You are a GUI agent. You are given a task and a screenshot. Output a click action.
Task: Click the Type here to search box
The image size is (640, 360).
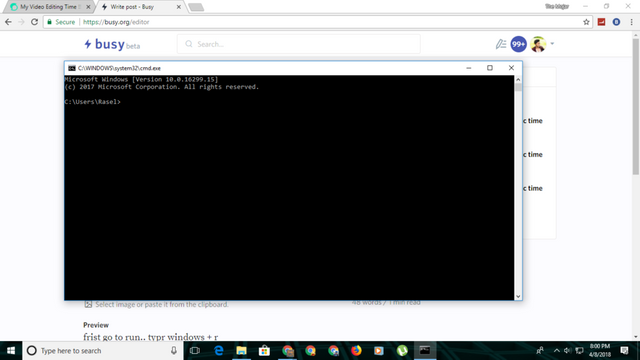coord(103,351)
